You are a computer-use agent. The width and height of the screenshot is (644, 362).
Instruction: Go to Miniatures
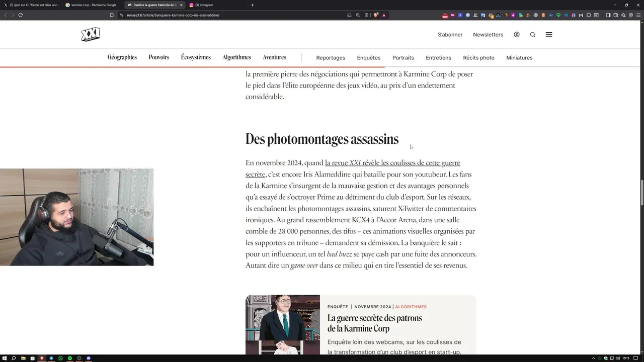tap(519, 58)
